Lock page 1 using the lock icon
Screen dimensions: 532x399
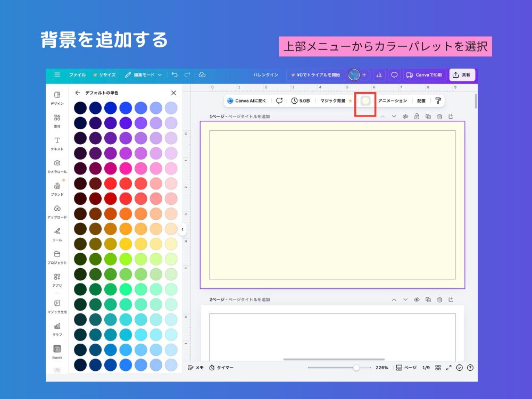point(416,115)
